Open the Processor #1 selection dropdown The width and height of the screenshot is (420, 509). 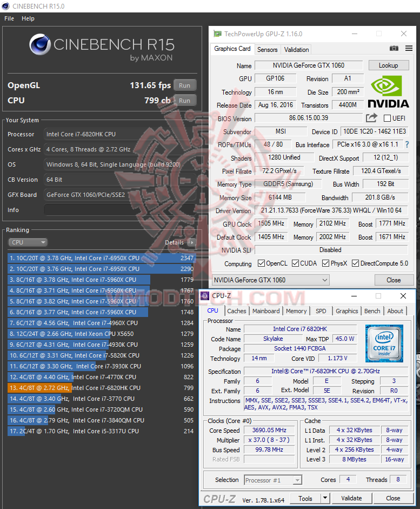click(273, 480)
